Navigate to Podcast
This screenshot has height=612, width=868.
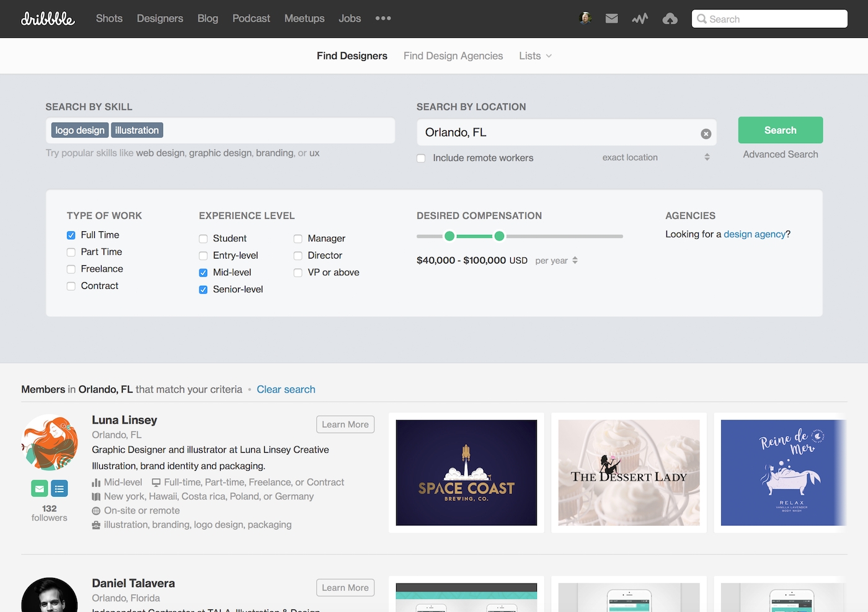251,19
